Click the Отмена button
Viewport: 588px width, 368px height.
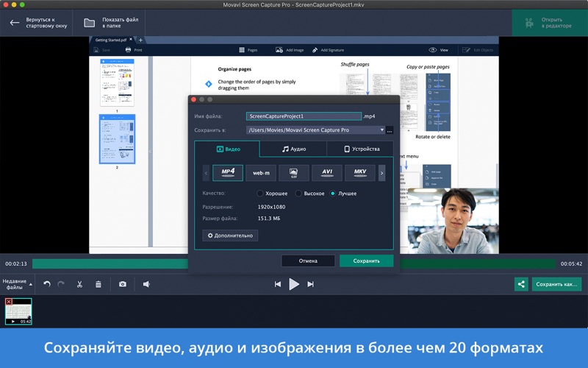pos(308,261)
